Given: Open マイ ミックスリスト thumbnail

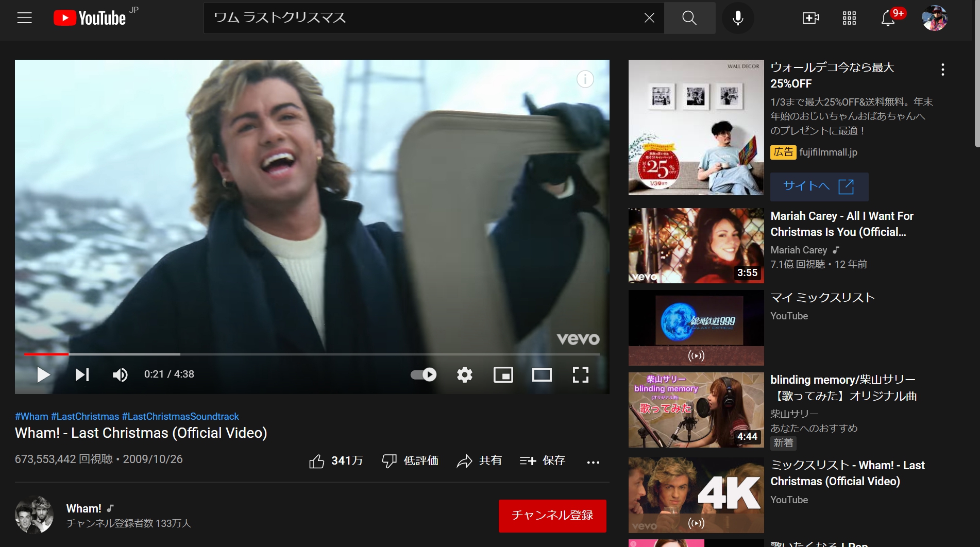Looking at the screenshot, I should (696, 328).
